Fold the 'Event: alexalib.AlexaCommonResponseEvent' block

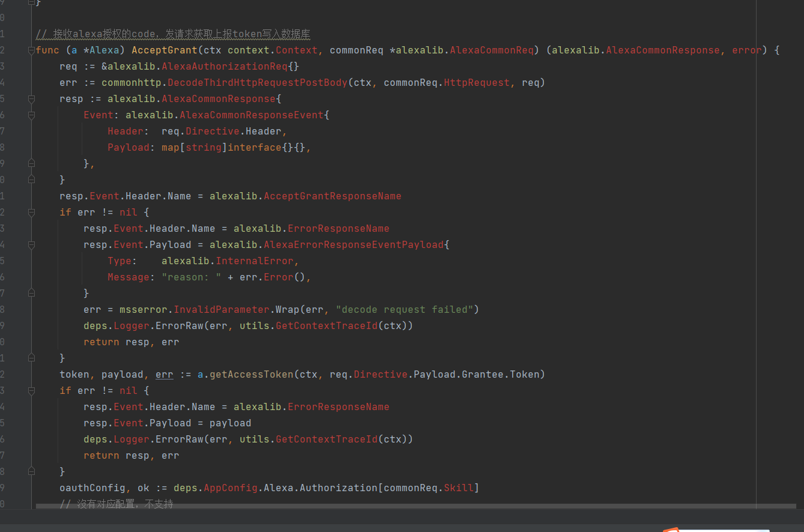[x=31, y=116]
